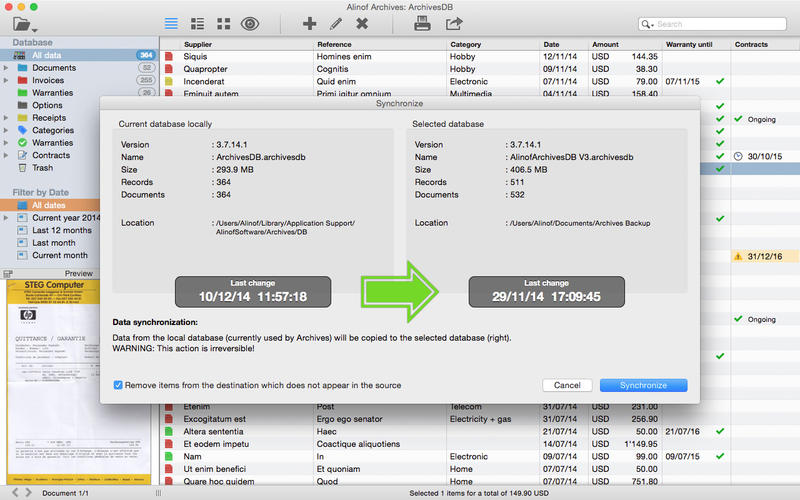Sort by Reference column header
This screenshot has width=800, height=500.
point(334,44)
